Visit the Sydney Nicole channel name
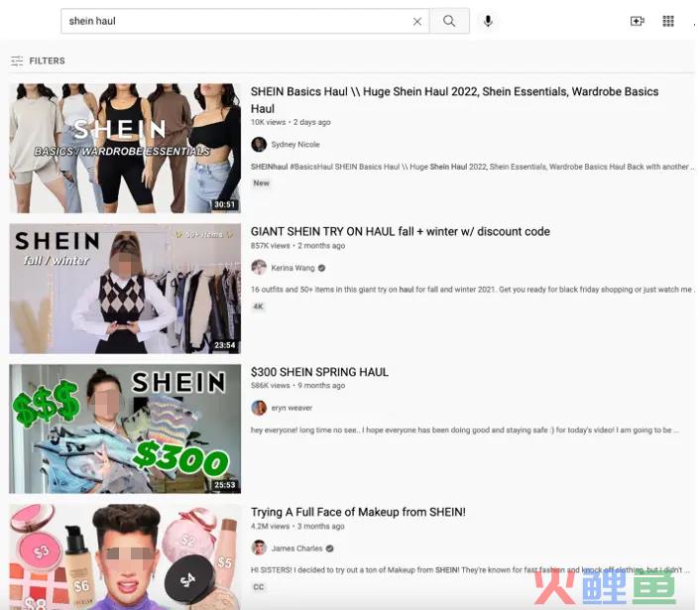Screen dimensions: 700x610 coord(295,144)
